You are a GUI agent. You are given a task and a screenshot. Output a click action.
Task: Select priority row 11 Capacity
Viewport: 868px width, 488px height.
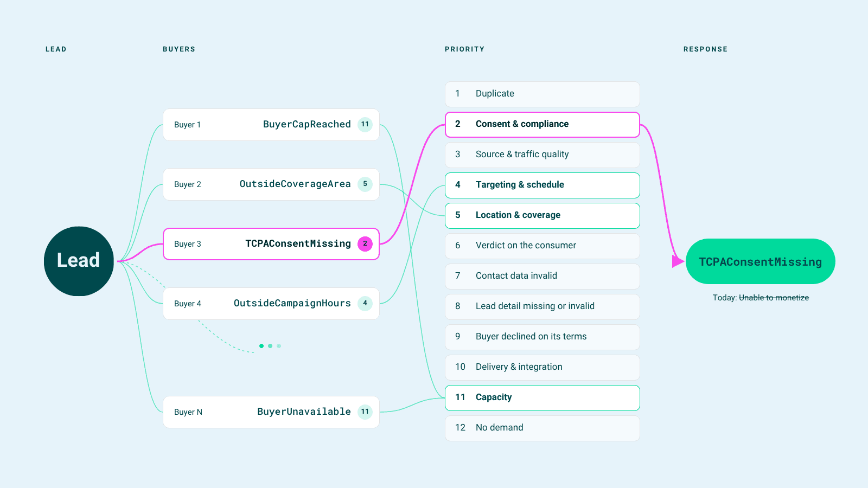pyautogui.click(x=542, y=398)
